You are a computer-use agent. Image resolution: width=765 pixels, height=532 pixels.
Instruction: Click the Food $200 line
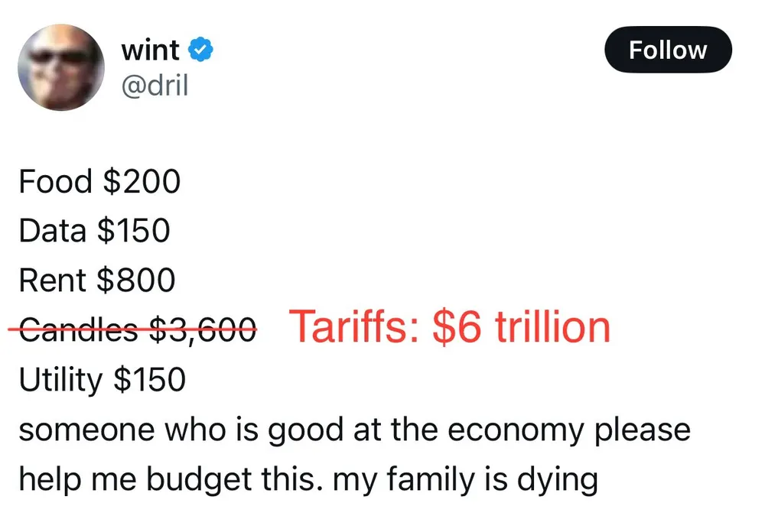point(99,182)
